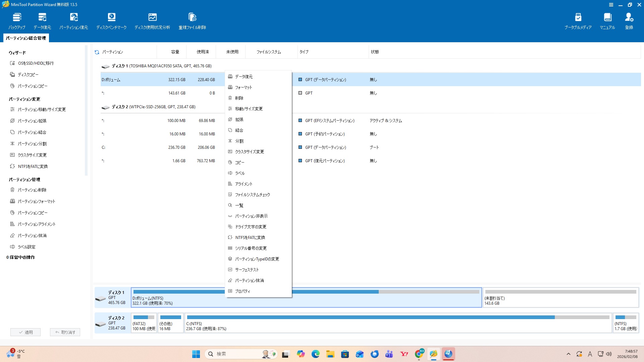Click プロパティ at bottom of context menu
This screenshot has width=644, height=362.
point(243,291)
